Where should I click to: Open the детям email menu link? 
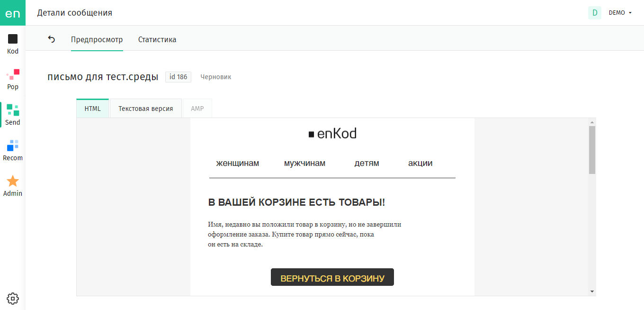click(367, 163)
